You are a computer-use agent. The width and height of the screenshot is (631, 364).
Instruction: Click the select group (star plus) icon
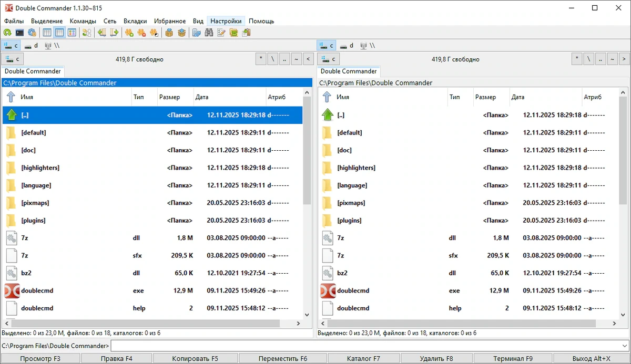coord(129,33)
